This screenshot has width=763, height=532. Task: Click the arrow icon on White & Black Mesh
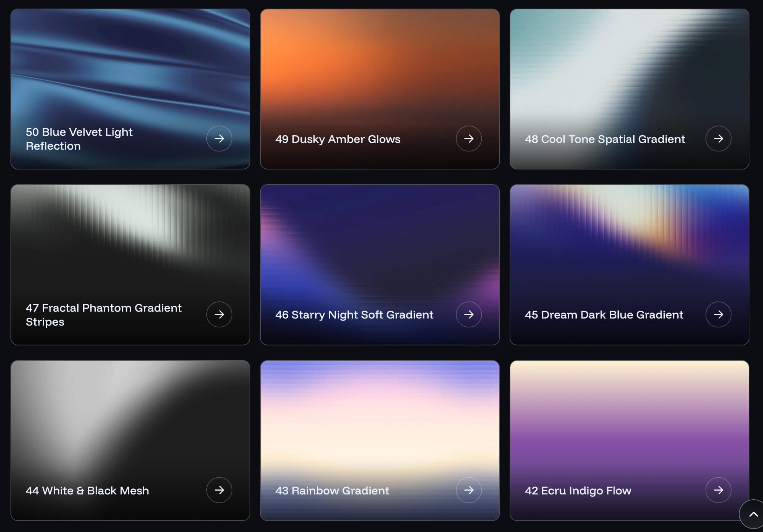pyautogui.click(x=219, y=490)
